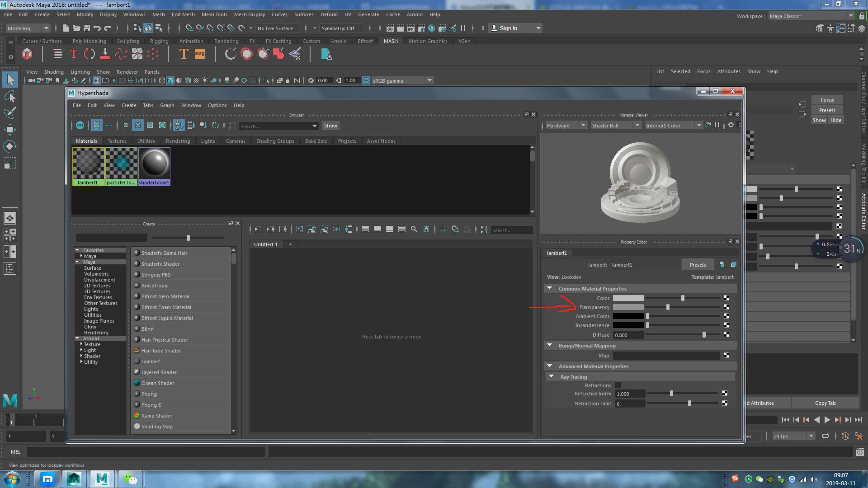868x488 pixels.
Task: Expand the Arnold Shader tree category
Action: [81, 356]
